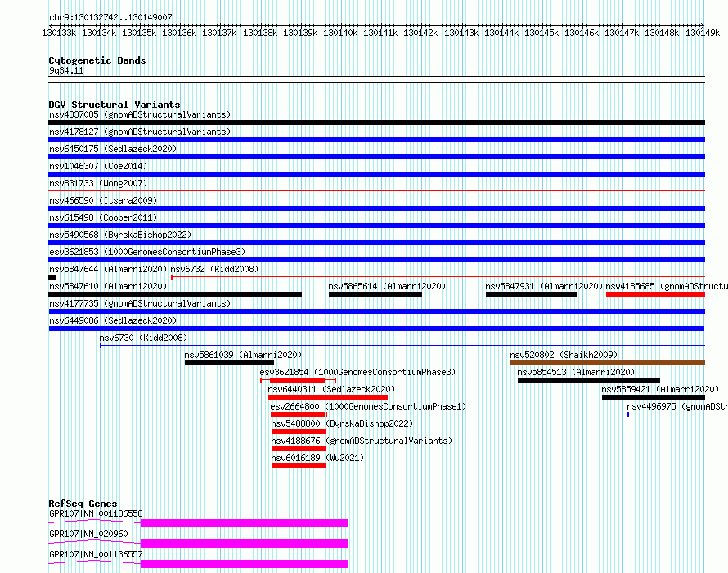
Task: Click nsv4188676 (gnomADStructuralVariants) label
Action: pyautogui.click(x=362, y=441)
